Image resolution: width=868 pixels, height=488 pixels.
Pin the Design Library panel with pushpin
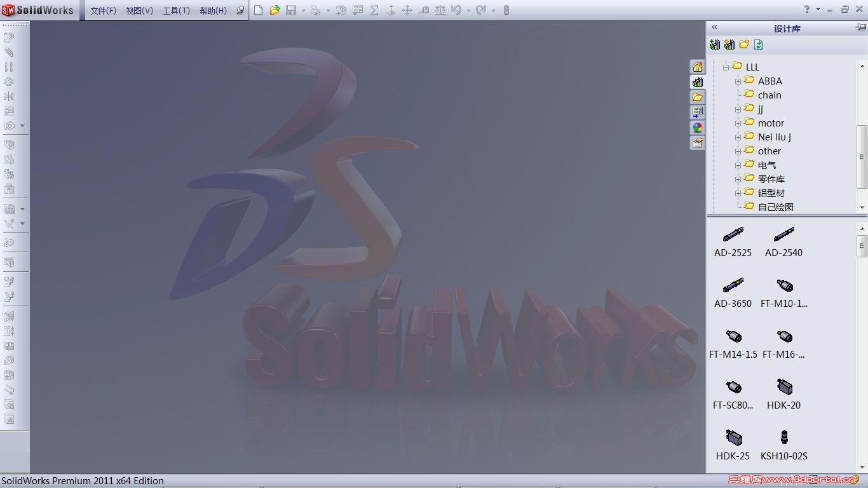pyautogui.click(x=860, y=27)
